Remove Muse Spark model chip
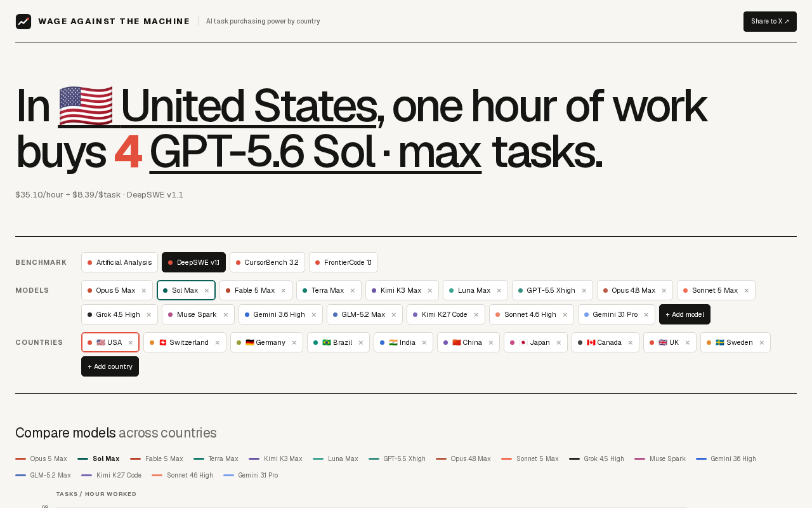Screen dimensions: 812x508 click(226, 314)
